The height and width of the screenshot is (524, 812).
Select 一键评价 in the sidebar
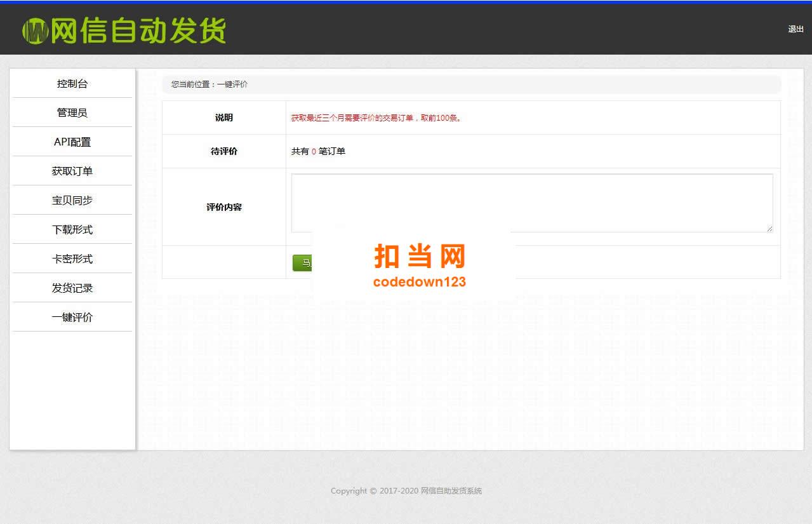pyautogui.click(x=72, y=317)
